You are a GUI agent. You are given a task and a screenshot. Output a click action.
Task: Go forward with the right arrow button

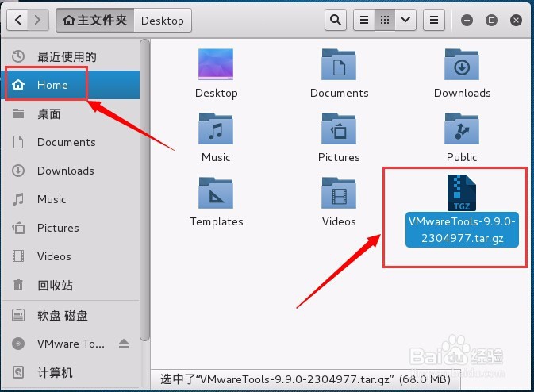coord(38,20)
